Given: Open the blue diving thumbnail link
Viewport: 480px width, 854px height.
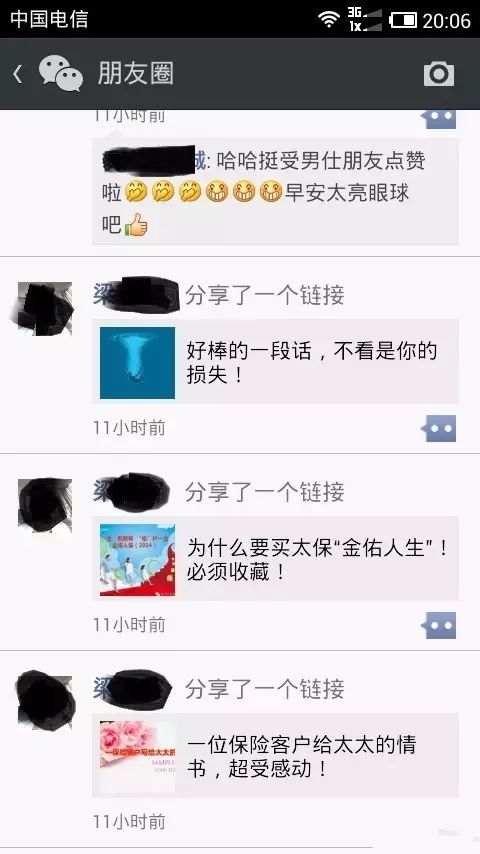Looking at the screenshot, I should (x=137, y=363).
